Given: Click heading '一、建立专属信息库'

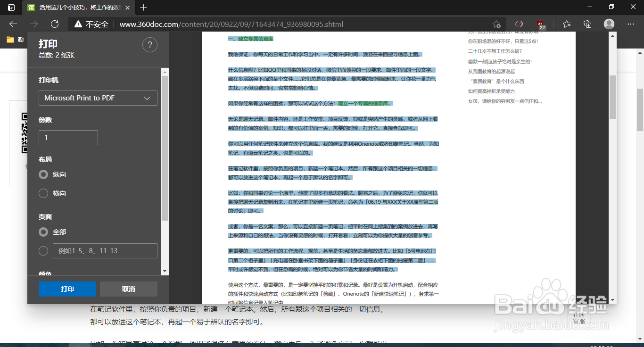Looking at the screenshot, I should [x=251, y=39].
